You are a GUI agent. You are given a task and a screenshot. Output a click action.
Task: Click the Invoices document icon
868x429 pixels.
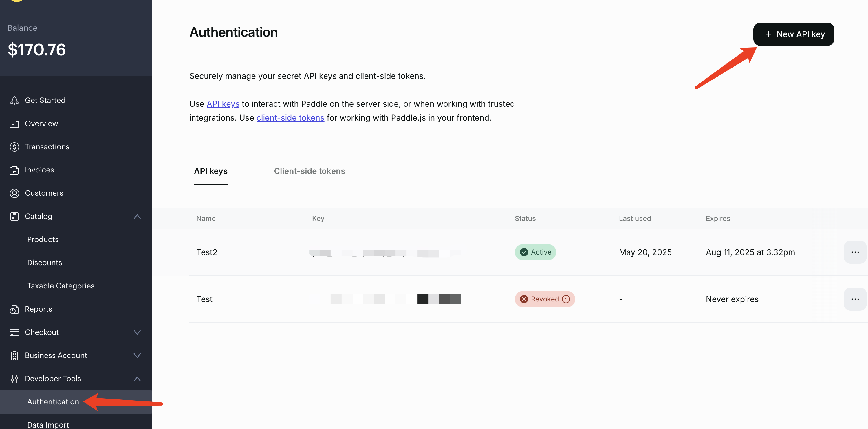pos(14,170)
